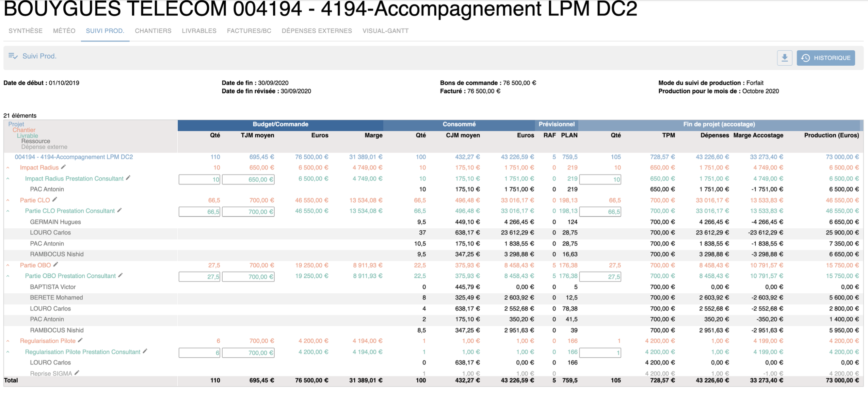The height and width of the screenshot is (405, 868).
Task: Edit Partie OBO Prestation Consultant pencil
Action: coord(120,275)
